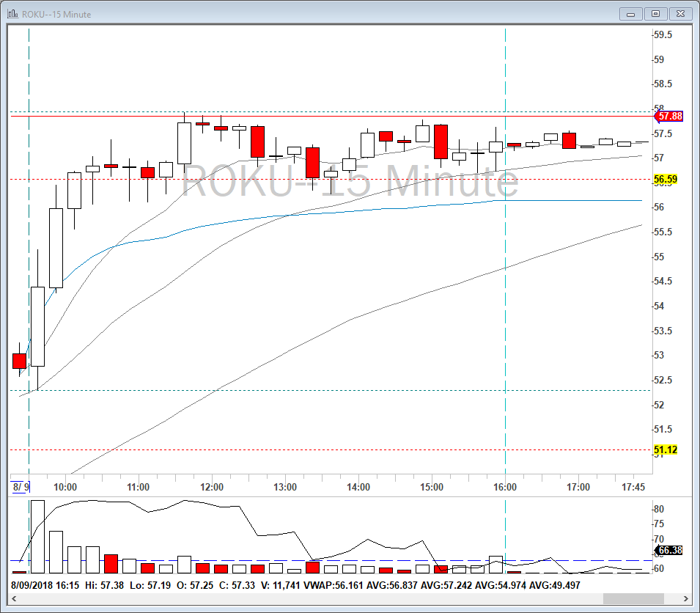Close the ROKU chart window

click(680, 14)
